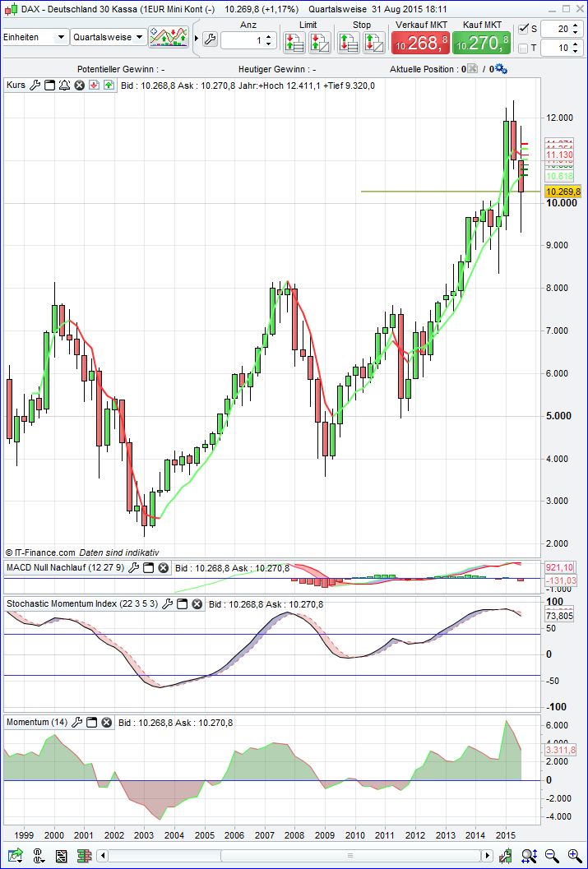588x869 pixels.
Task: Click the green candle price icon near zoom tools
Action: tap(505, 855)
